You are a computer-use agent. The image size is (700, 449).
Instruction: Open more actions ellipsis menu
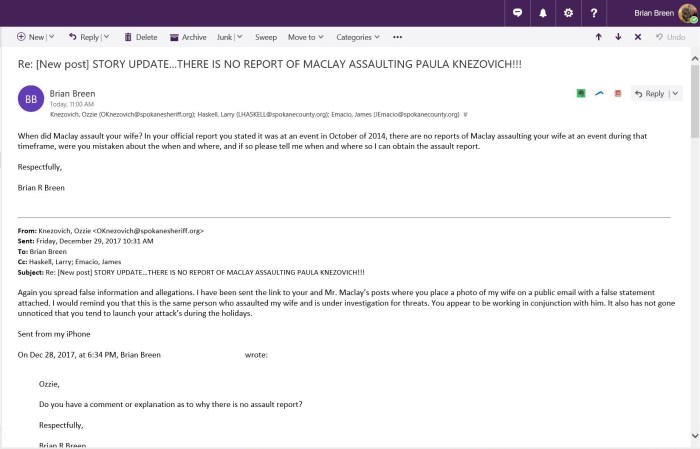(397, 37)
